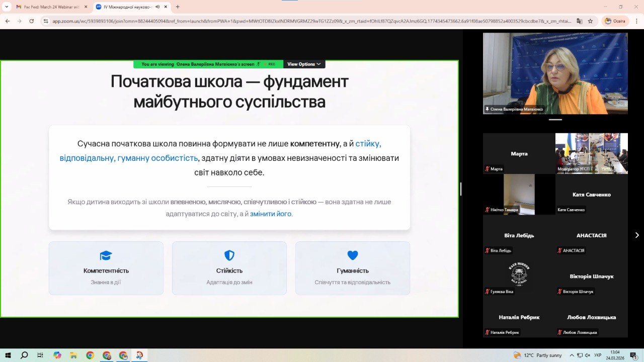This screenshot has height=362, width=644.
Task: Open a new browser tab
Action: tap(177, 7)
